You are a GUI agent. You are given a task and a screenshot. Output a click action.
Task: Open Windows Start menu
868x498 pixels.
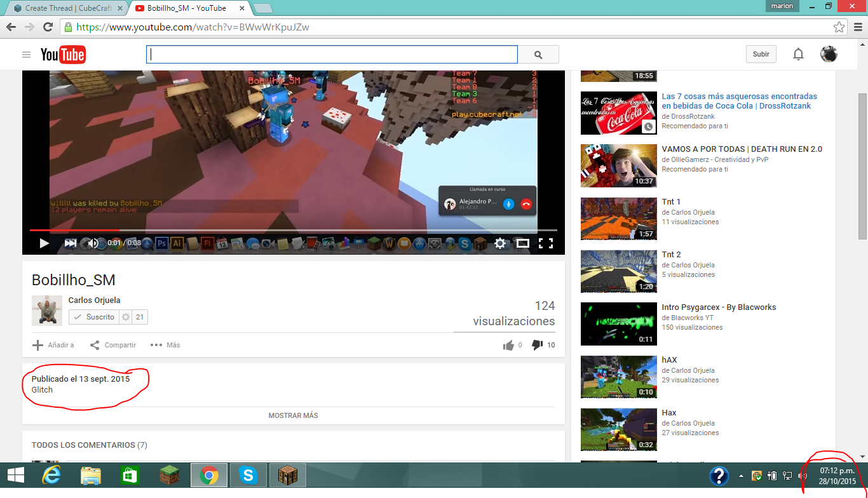16,475
